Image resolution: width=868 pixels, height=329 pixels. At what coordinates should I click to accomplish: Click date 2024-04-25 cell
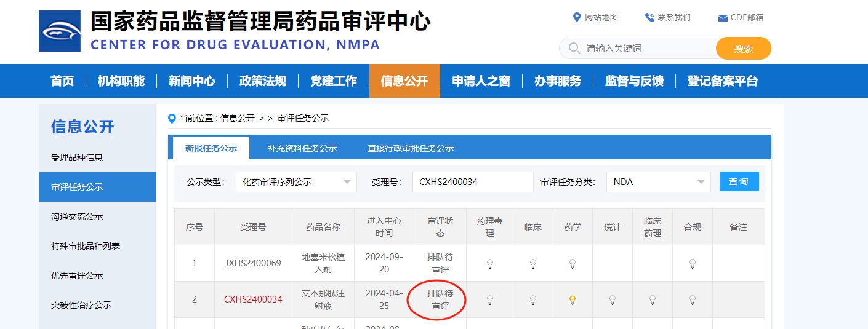[384, 299]
